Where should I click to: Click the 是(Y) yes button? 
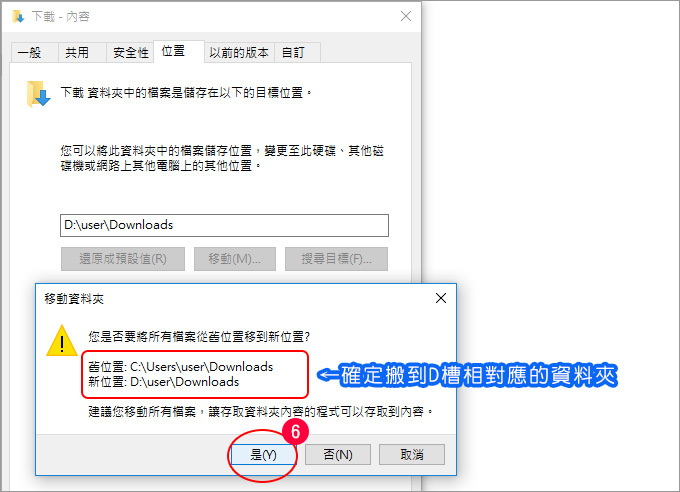tap(263, 454)
